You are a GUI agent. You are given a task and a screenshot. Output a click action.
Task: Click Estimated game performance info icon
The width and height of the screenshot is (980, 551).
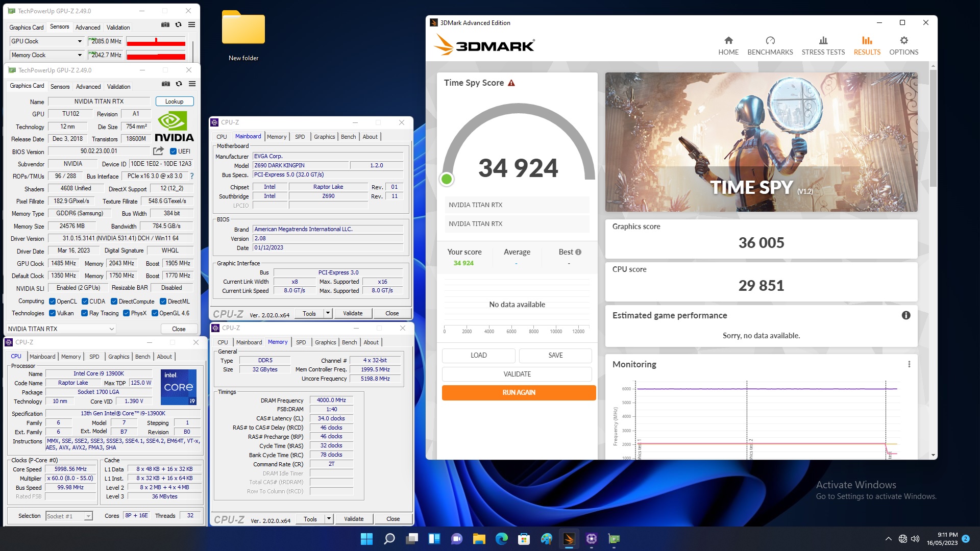click(x=906, y=315)
